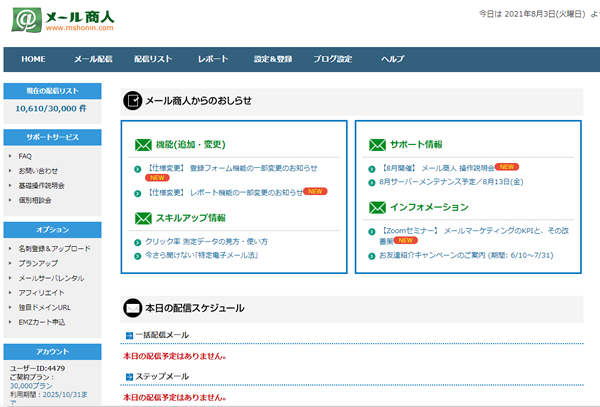Open the メール配信 menu
The width and height of the screenshot is (600, 407).
pos(93,59)
